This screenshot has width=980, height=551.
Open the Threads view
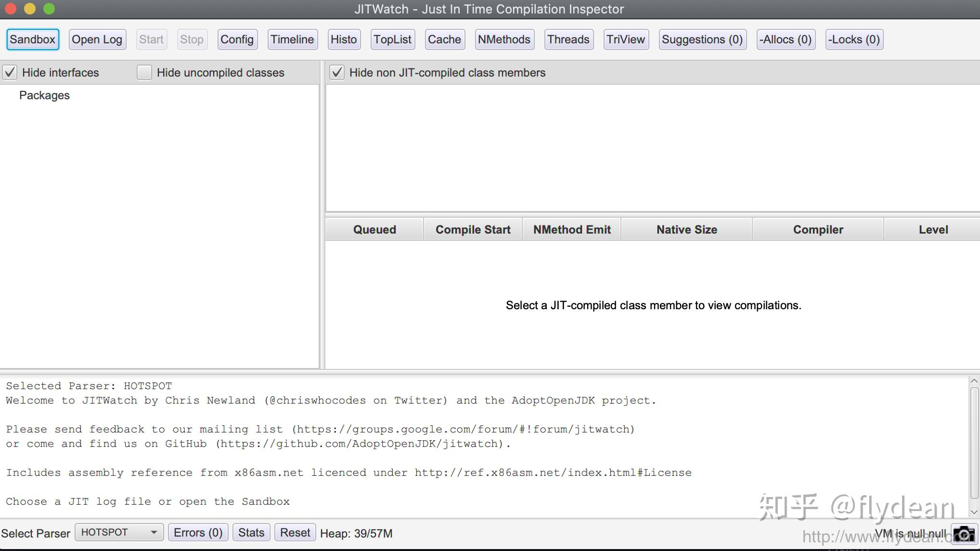568,39
